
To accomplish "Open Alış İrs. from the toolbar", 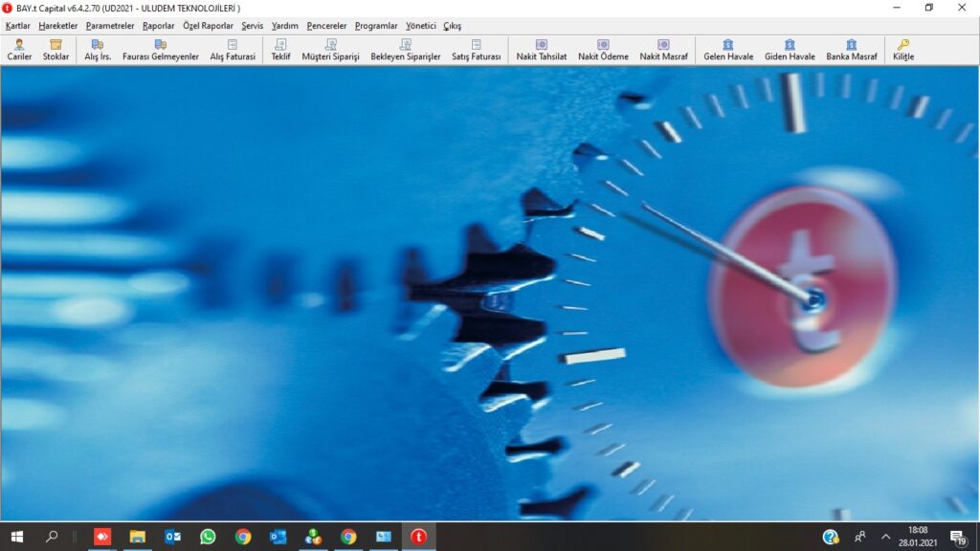I will click(98, 50).
